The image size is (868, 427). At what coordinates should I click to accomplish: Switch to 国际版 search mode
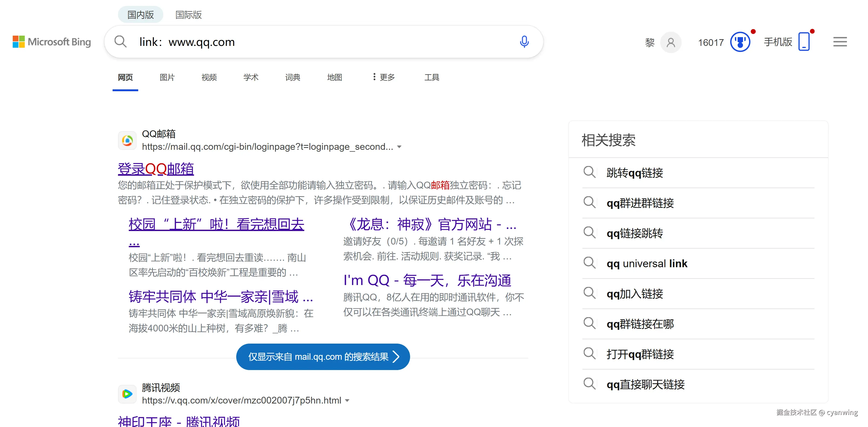click(x=188, y=15)
